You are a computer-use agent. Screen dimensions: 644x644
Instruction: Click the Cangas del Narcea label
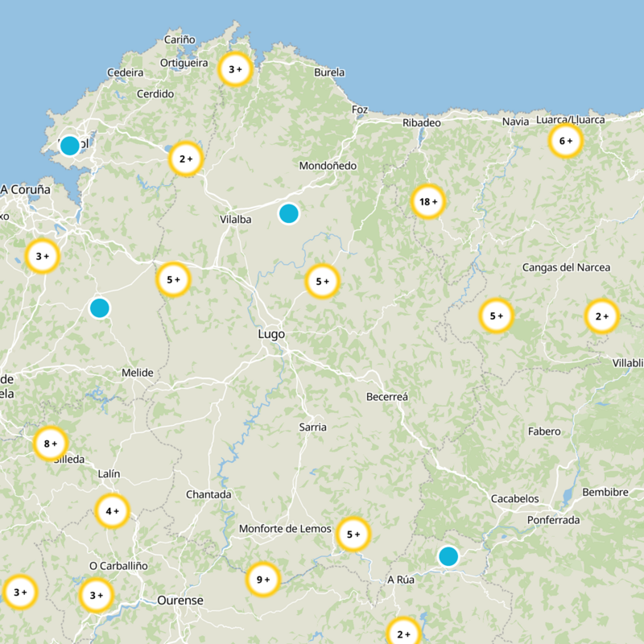pos(567,267)
